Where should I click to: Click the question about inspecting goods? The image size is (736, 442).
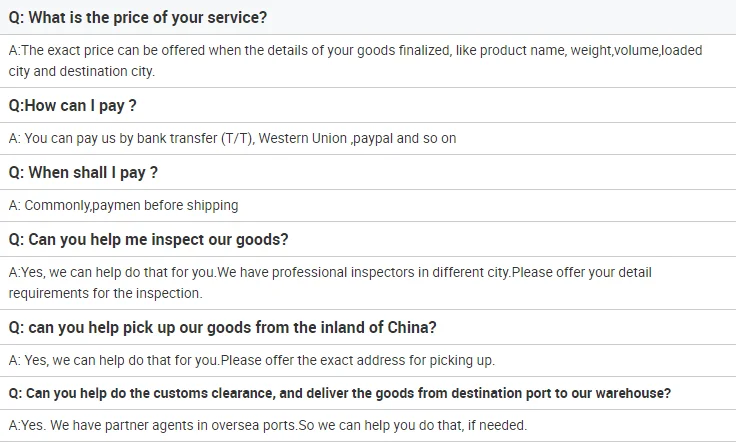tap(148, 239)
